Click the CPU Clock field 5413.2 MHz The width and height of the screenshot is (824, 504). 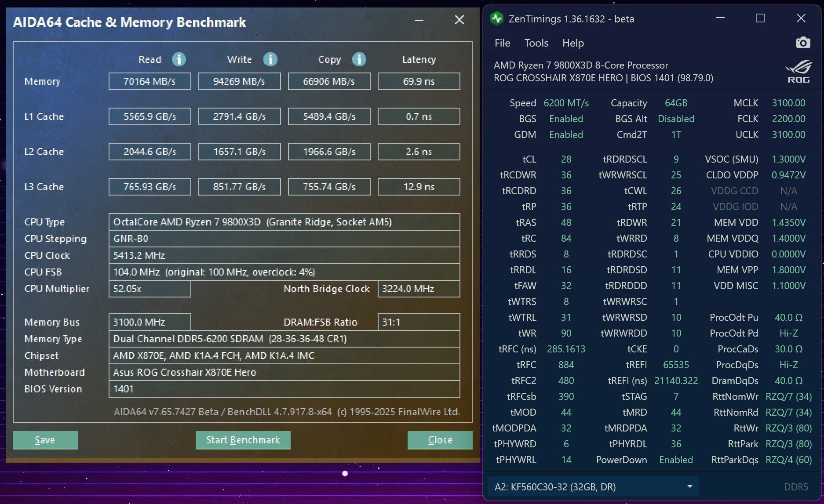pos(284,255)
